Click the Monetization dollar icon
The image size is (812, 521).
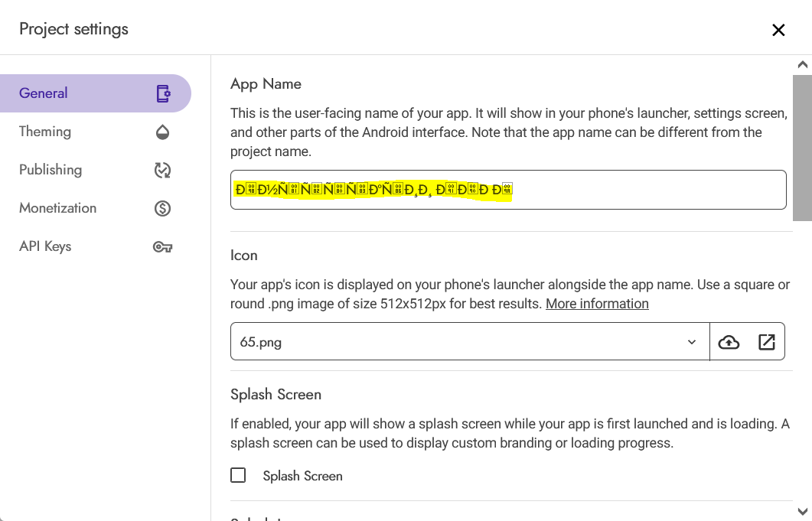[162, 209]
